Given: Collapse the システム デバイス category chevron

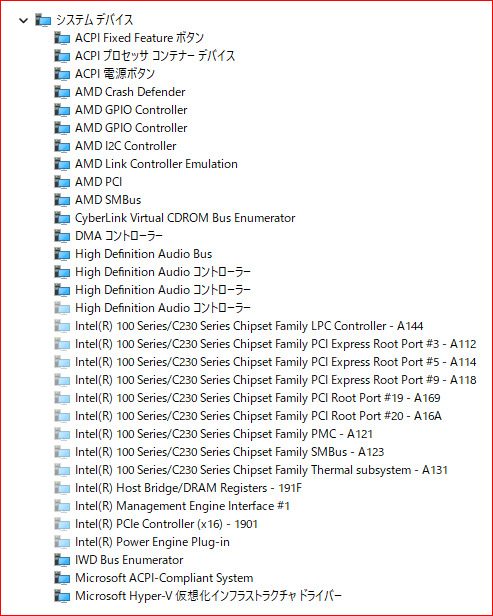Looking at the screenshot, I should (x=24, y=20).
